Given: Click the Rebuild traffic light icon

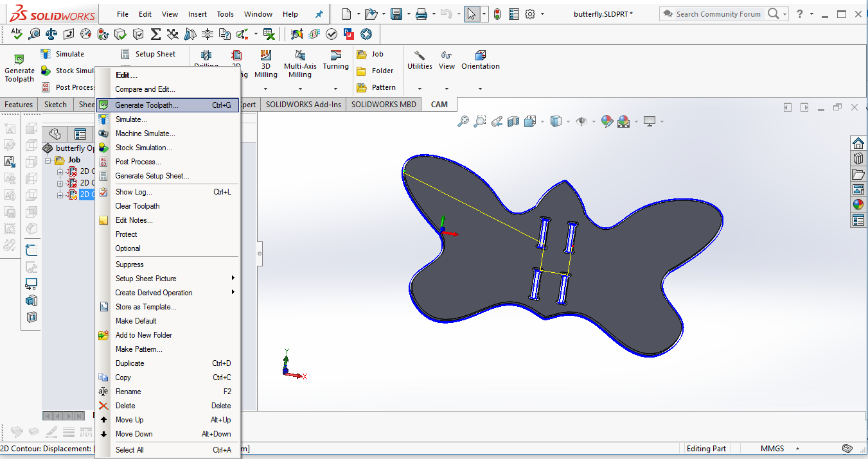Looking at the screenshot, I should tap(497, 14).
